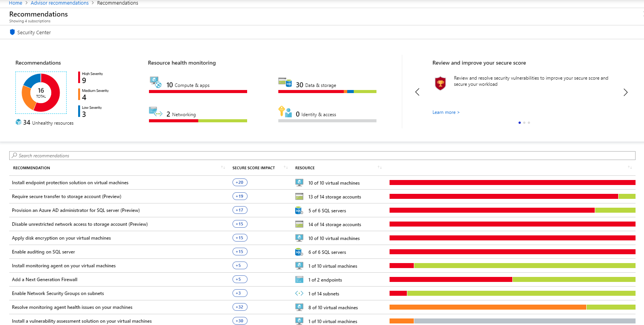Click the recommendations donut chart

click(x=41, y=93)
